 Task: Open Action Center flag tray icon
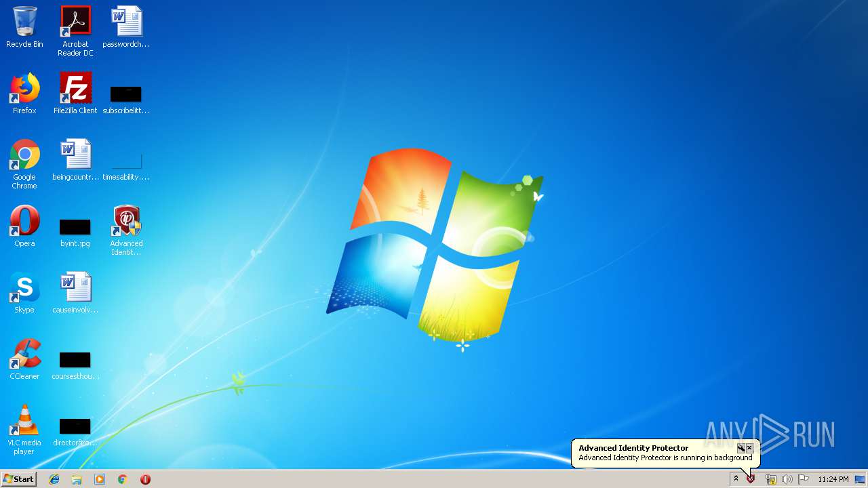coord(804,479)
